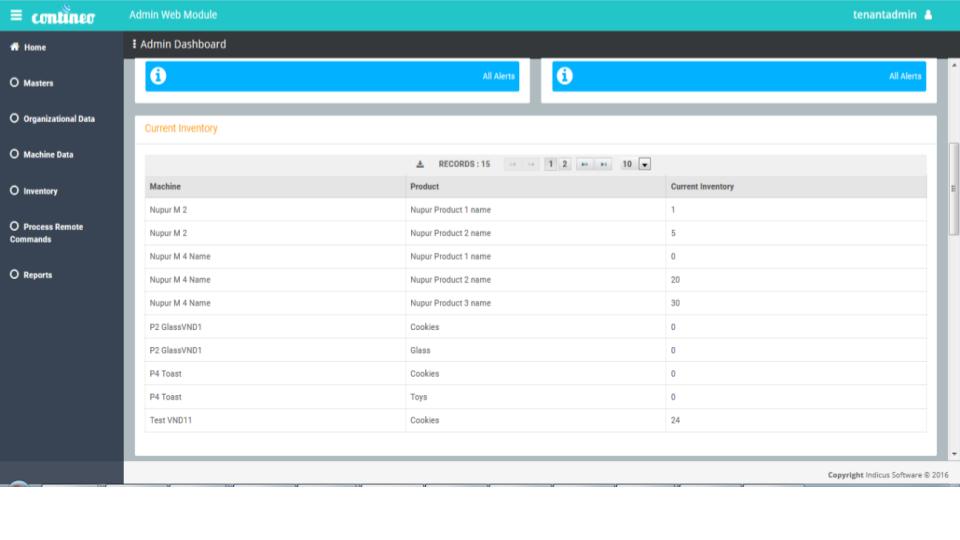Open Reports in the sidebar

click(x=31, y=275)
